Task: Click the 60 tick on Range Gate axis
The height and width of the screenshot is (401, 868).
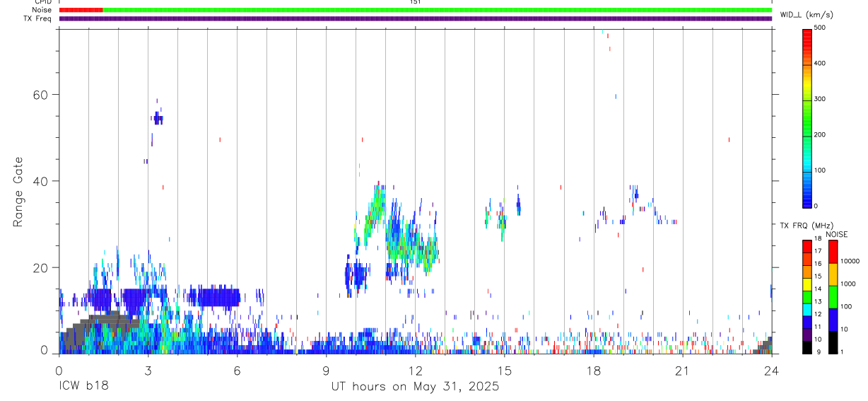Action: [41, 95]
